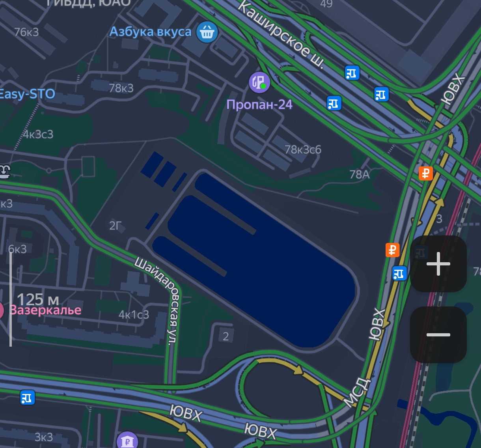
Task: Tap the Каширское ш. road label
Action: point(281,34)
